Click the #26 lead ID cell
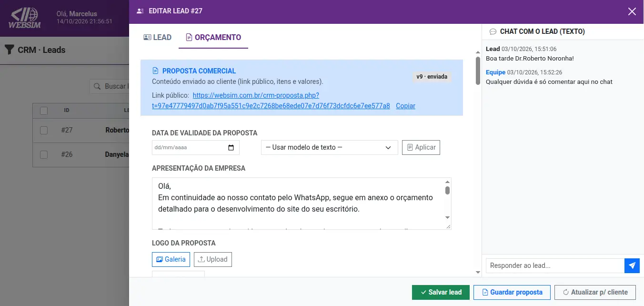The image size is (644, 306). click(x=67, y=154)
